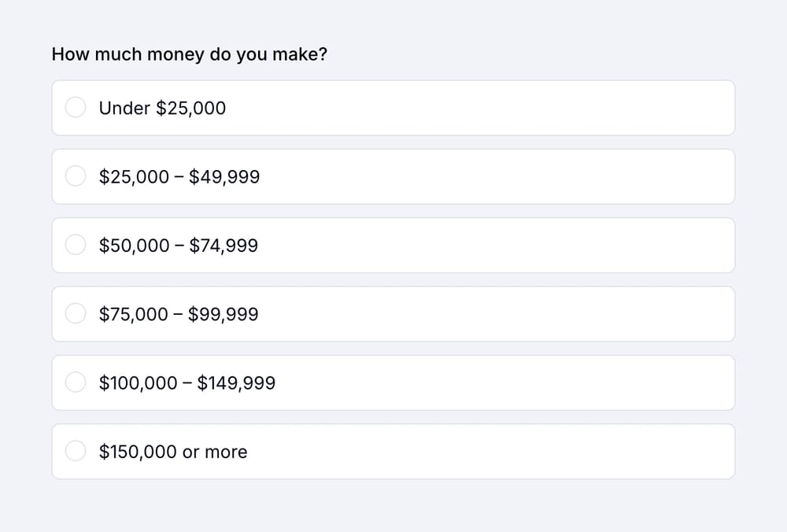Click the "$25,000 – $49,999" label text
787x532 pixels.
179,176
